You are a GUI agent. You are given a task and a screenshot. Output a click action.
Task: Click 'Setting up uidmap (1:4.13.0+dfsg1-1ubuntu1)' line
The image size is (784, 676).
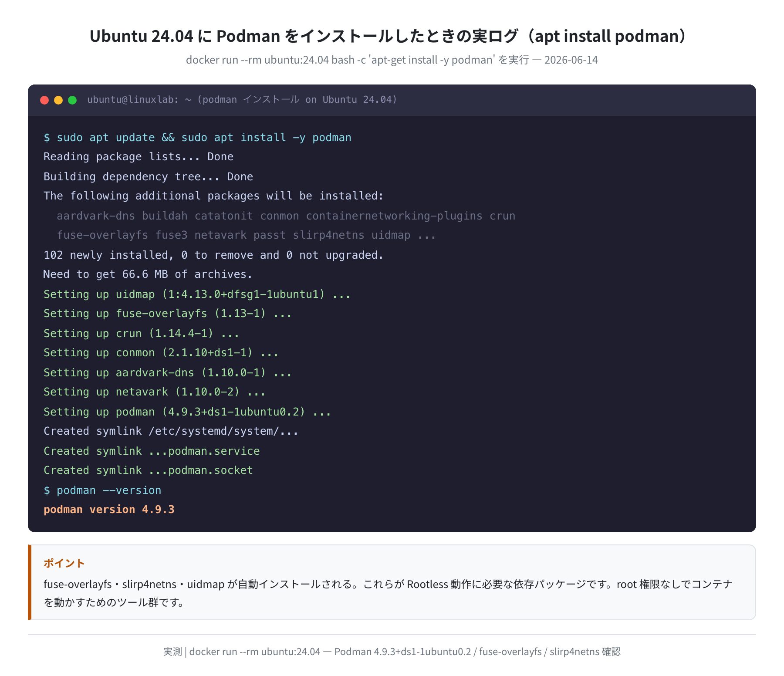pyautogui.click(x=197, y=294)
